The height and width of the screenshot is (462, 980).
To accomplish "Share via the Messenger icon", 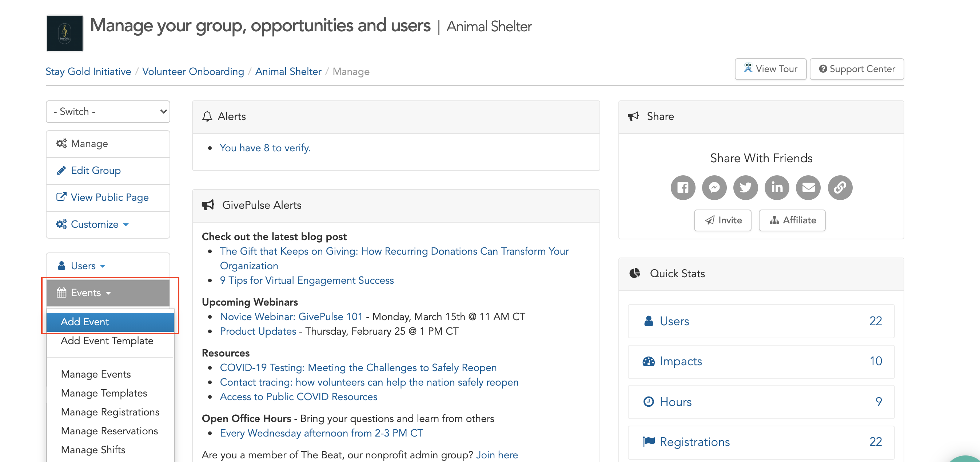I will (714, 188).
